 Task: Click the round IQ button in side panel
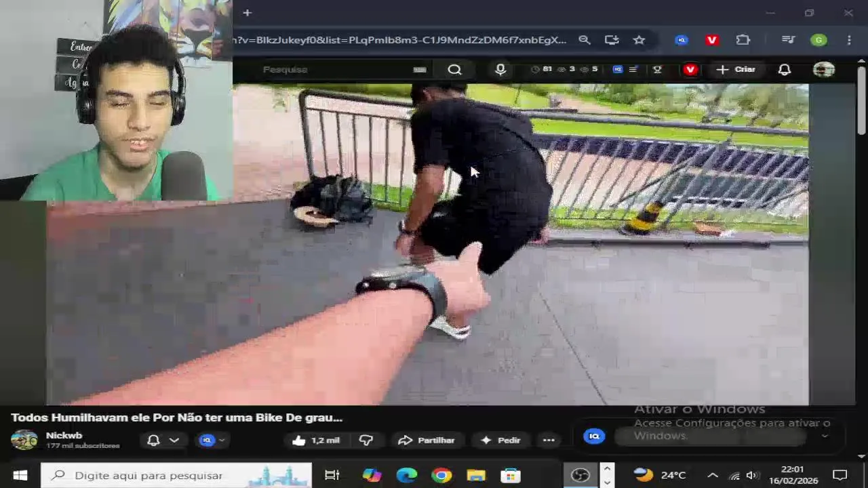(x=595, y=436)
